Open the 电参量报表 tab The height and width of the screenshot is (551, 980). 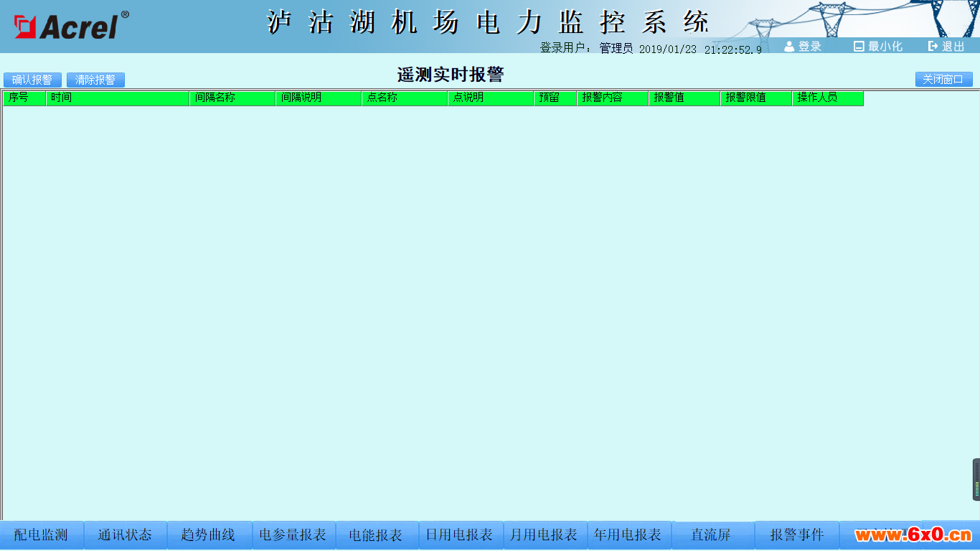[293, 535]
